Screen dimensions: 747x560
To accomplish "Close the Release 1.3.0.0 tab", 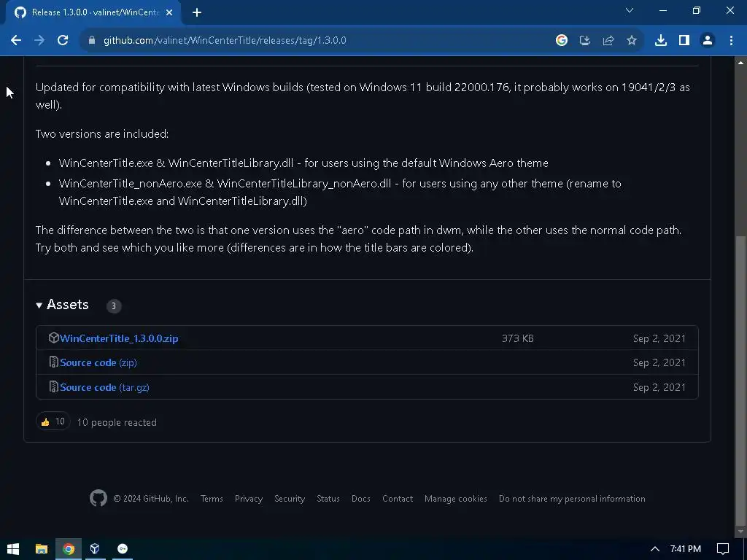I will coord(169,12).
